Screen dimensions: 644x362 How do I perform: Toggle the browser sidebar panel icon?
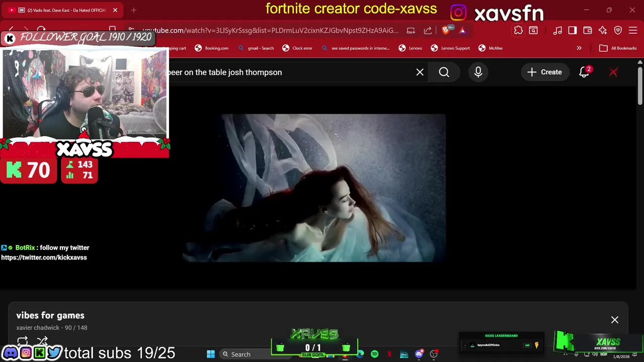573,31
